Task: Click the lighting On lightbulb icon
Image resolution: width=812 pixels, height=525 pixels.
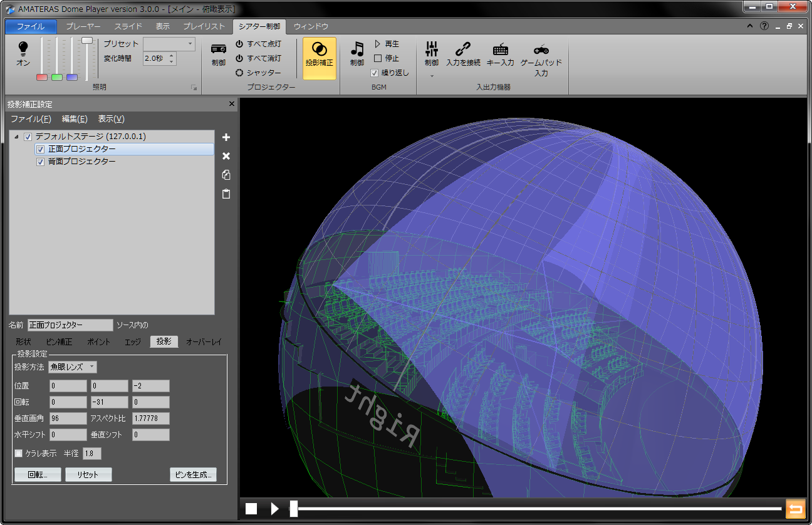Action: [23, 48]
